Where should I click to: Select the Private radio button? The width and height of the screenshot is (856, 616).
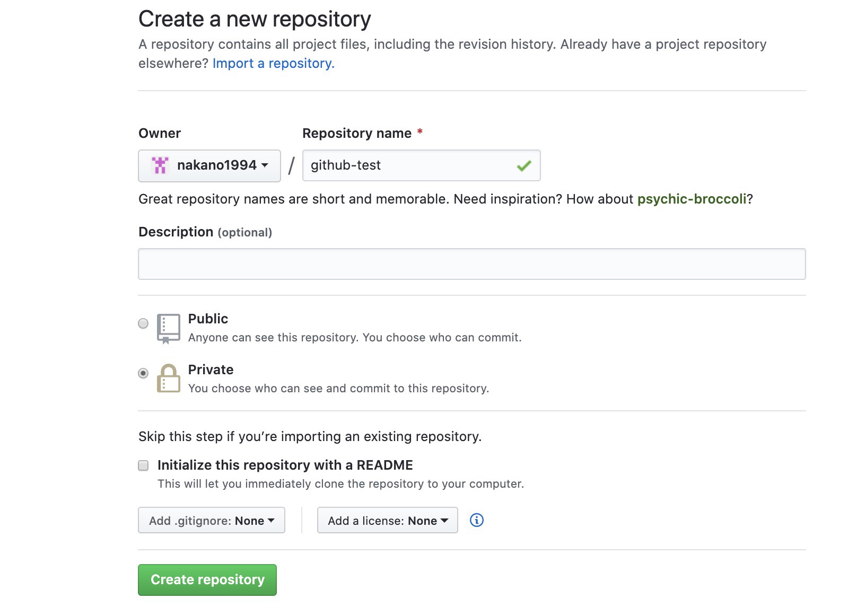143,373
